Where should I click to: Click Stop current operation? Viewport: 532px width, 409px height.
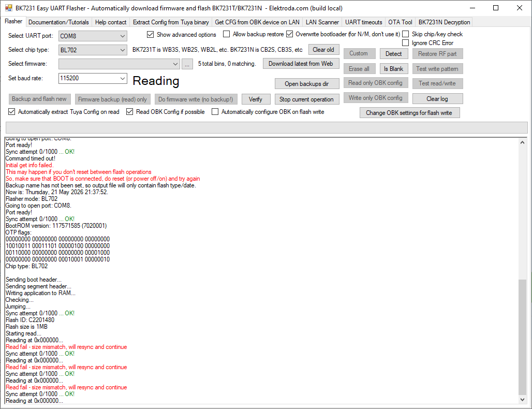click(306, 99)
